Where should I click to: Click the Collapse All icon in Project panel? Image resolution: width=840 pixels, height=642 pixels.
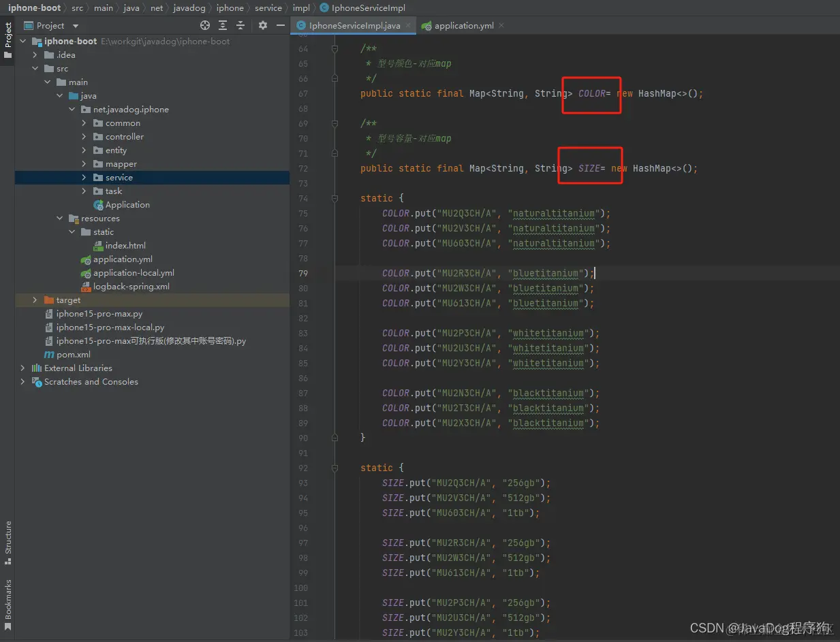click(240, 25)
